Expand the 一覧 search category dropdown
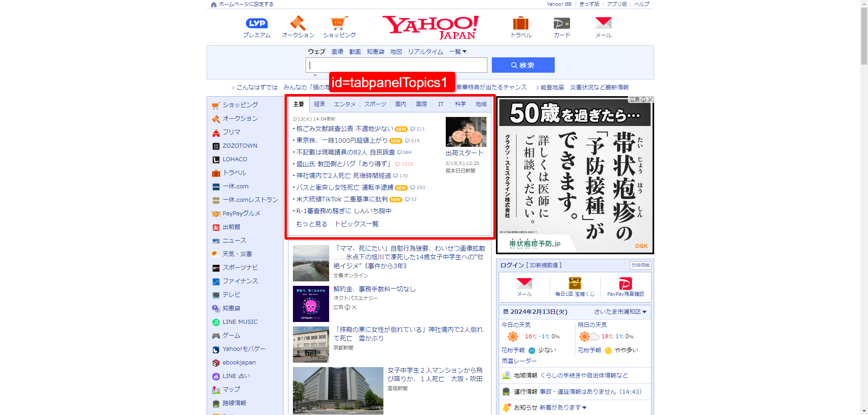This screenshot has height=415, width=868. pos(458,52)
